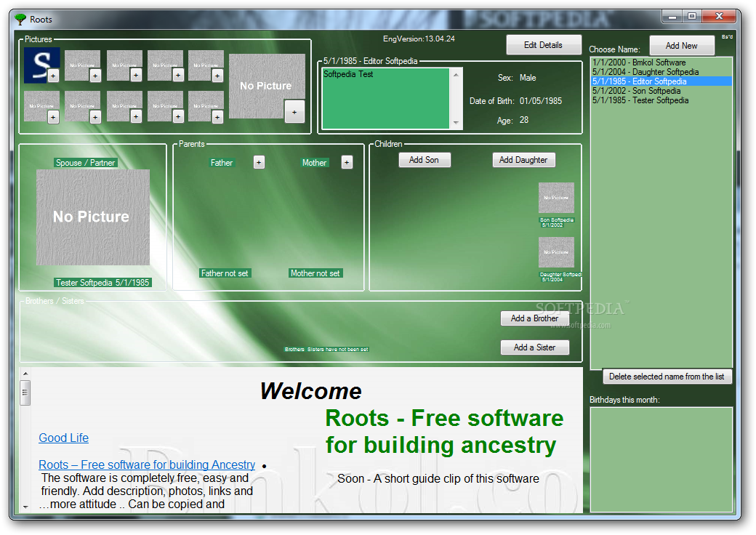Click the large No Picture preview in Pictures

266,85
